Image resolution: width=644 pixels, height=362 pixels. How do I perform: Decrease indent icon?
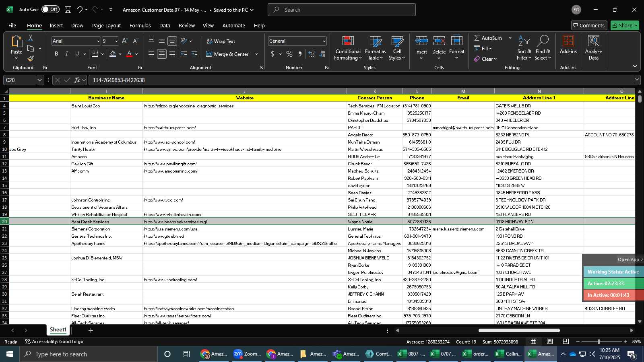tap(184, 54)
